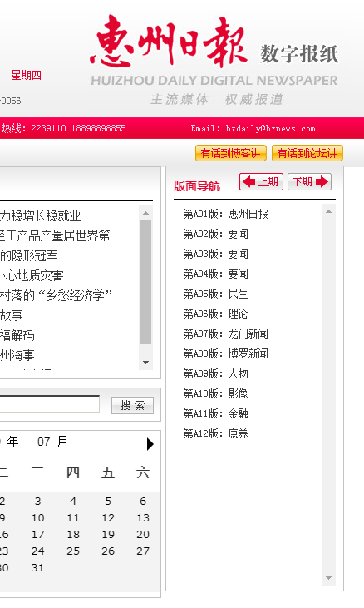Open article about 乡愁经济学
The image size is (364, 608).
pos(57,295)
